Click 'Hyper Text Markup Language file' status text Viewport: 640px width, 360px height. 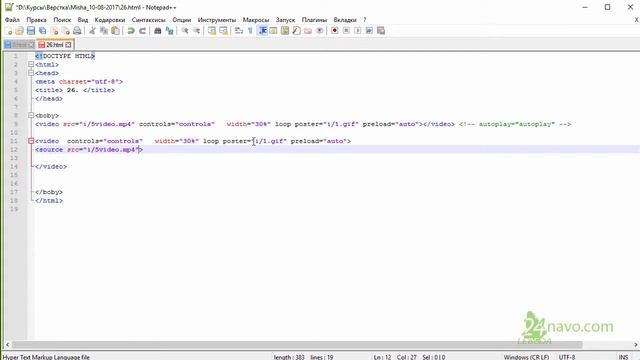tap(46, 357)
